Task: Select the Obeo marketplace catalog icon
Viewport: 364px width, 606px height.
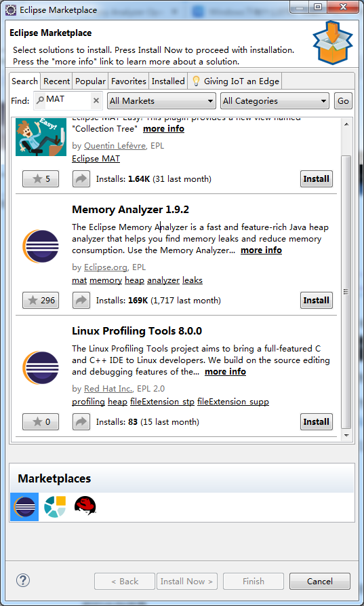Action: pos(55,507)
